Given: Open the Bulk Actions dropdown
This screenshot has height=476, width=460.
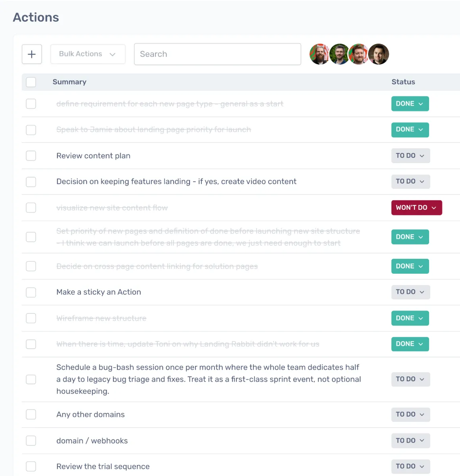Looking at the screenshot, I should point(88,54).
